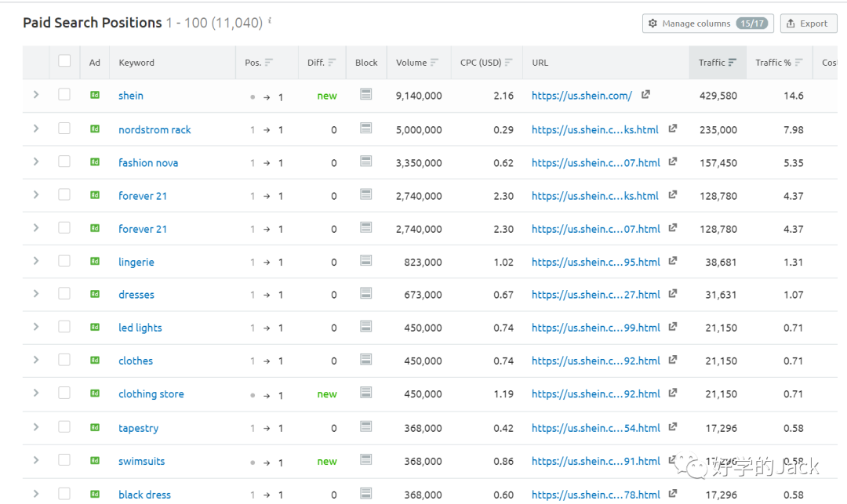View ad block icon in dresses row

click(365, 293)
